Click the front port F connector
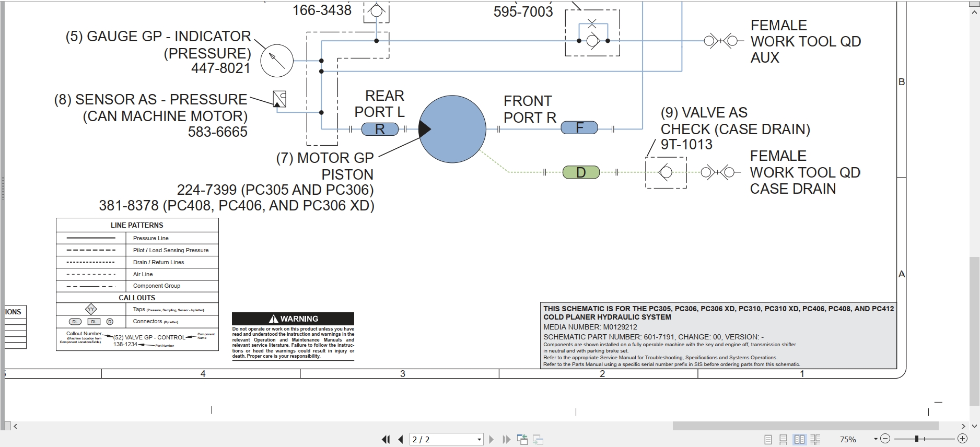The width and height of the screenshot is (980, 447). 579,127
